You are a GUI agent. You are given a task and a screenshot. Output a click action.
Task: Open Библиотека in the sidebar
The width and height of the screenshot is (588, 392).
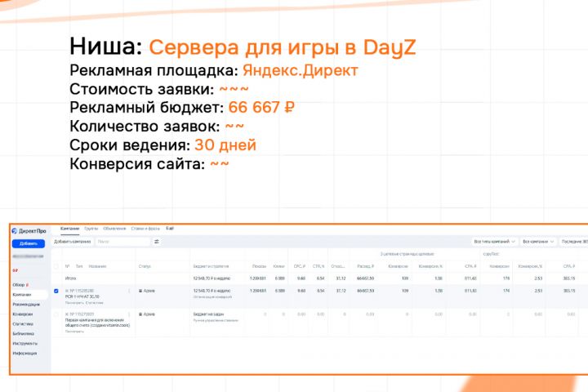pos(24,334)
